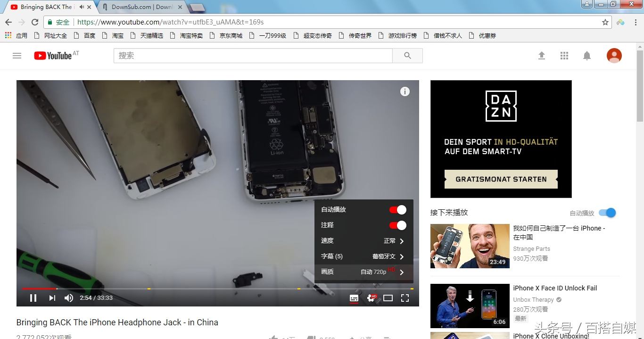
Task: Open the 字幕 subtitle language submenu
Action: (x=363, y=256)
